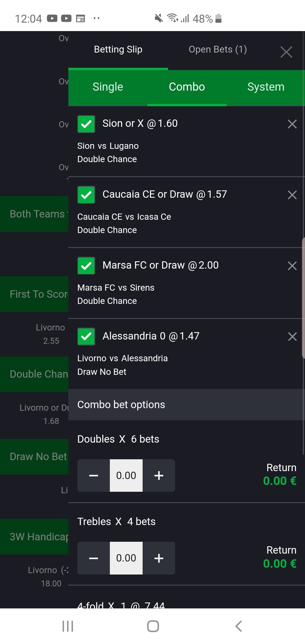Close the betting slip panel
This screenshot has width=305, height=644.
tap(286, 52)
